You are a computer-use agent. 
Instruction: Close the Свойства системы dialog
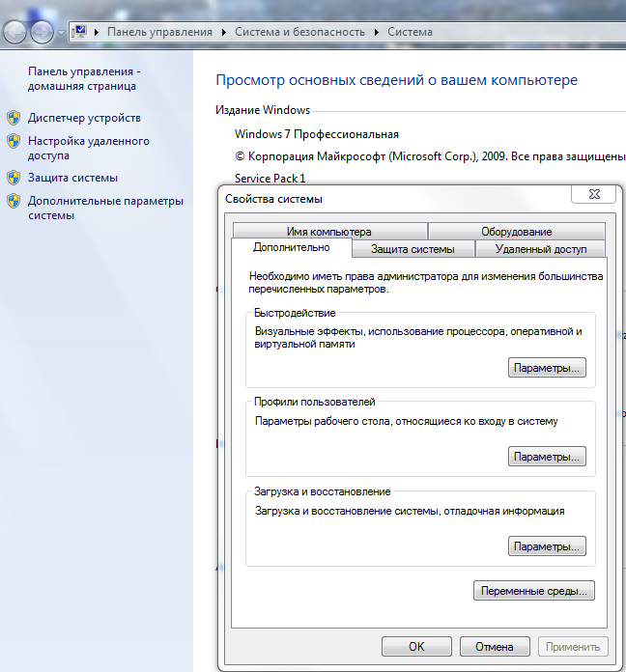[x=594, y=194]
